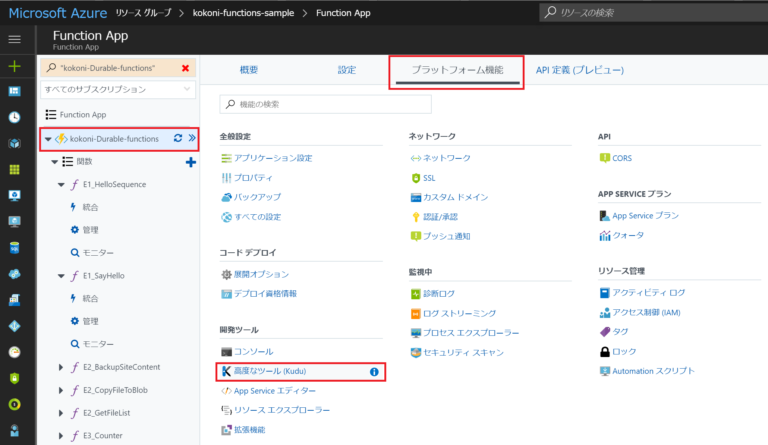Screen dimensions: 768x445
Task: Refresh the kokoni-Durable-functions app
Action: click(178, 139)
